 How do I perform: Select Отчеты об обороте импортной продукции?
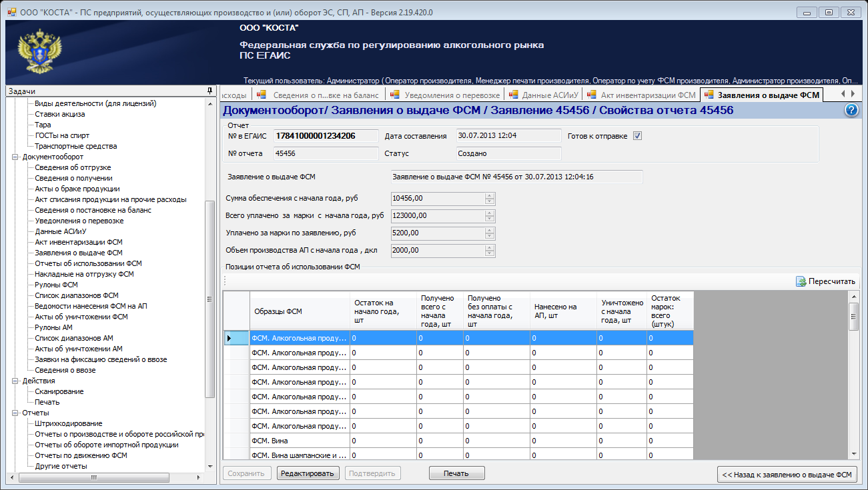coord(107,445)
